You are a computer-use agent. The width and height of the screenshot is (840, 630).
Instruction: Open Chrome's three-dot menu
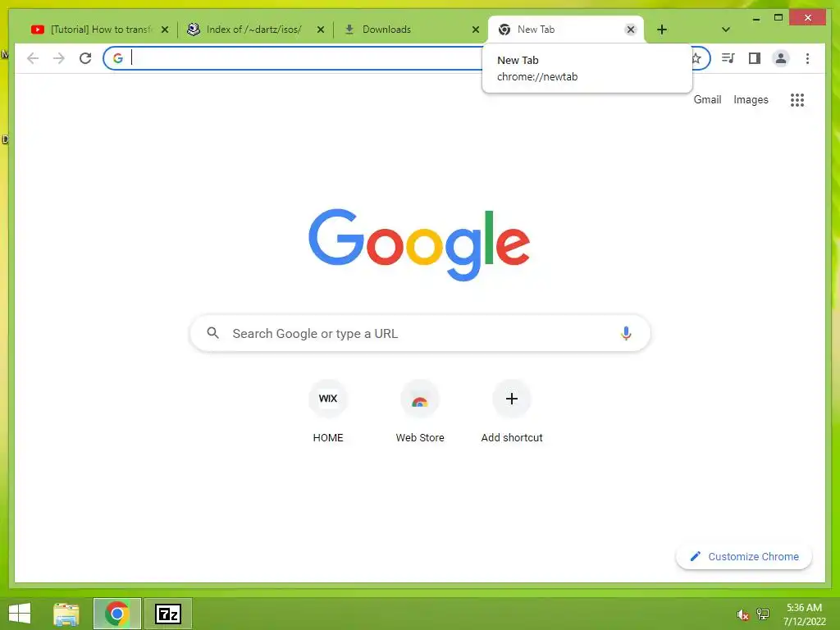807,58
